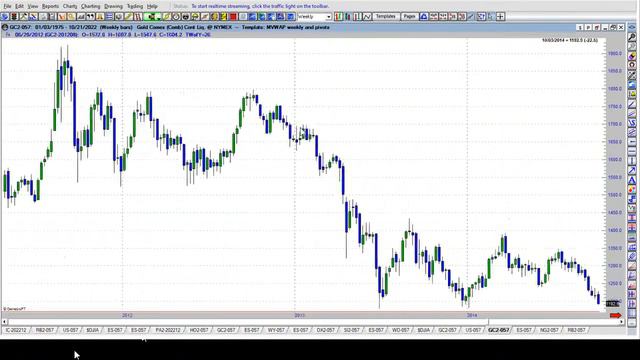
Task: Open the Weekly periodicity dropdown
Action: tap(314, 17)
